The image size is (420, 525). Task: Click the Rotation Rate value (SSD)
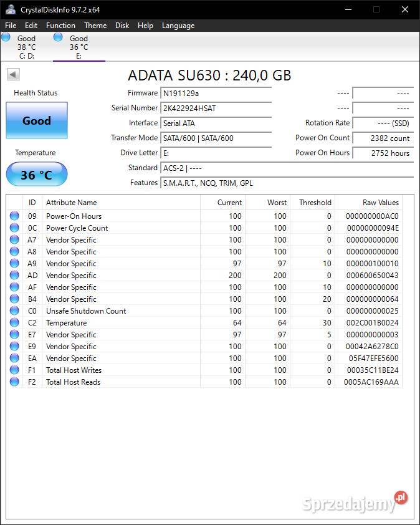(x=383, y=123)
